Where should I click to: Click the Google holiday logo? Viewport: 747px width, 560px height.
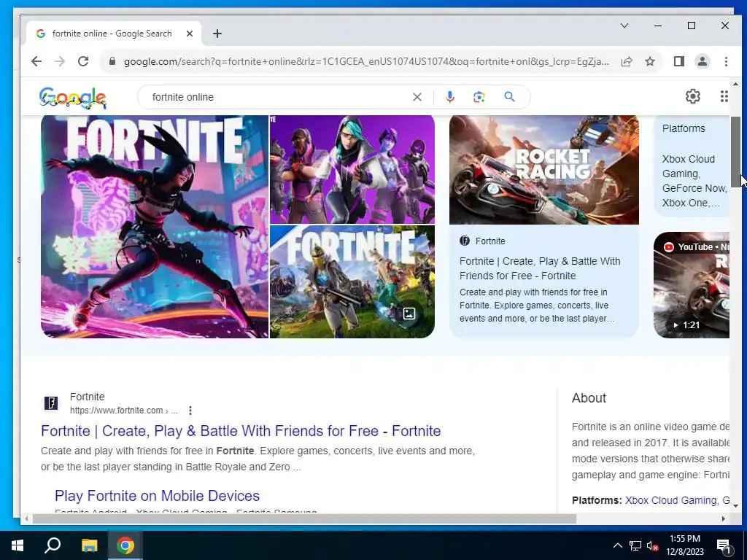72,98
